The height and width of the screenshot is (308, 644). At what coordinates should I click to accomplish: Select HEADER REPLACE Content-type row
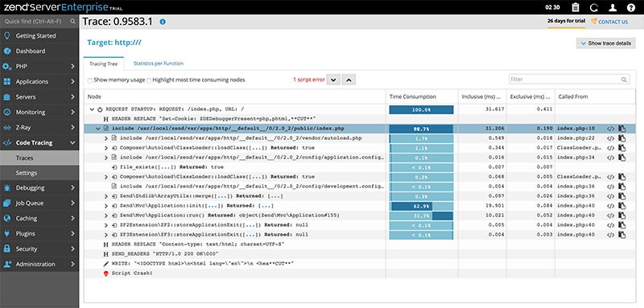coord(359,244)
